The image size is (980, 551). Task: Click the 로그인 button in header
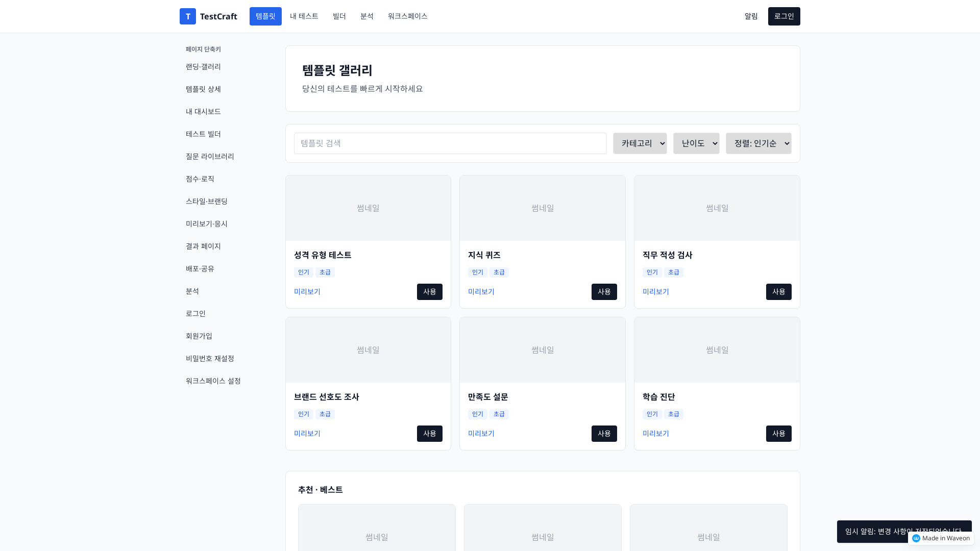(x=784, y=16)
